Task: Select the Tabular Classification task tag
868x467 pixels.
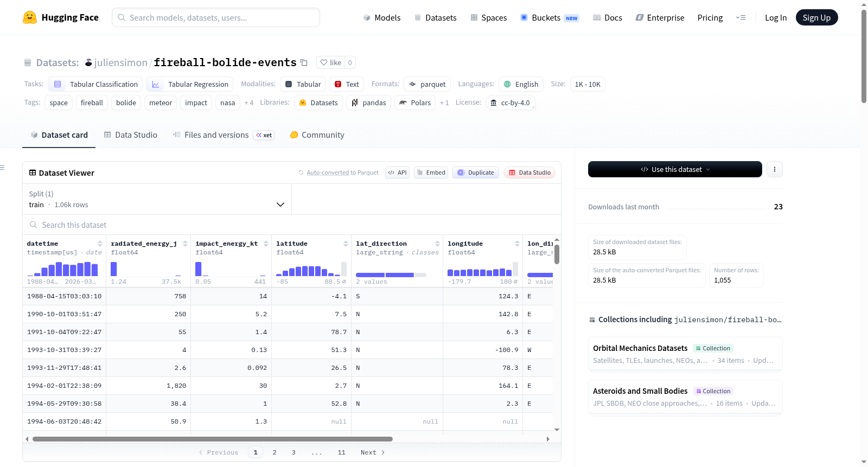Action: 95,84
